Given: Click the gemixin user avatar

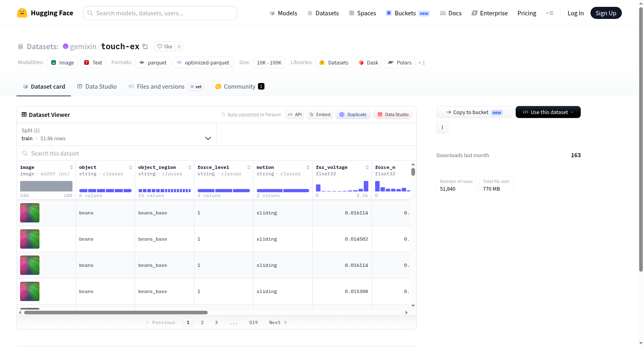Looking at the screenshot, I should 66,46.
